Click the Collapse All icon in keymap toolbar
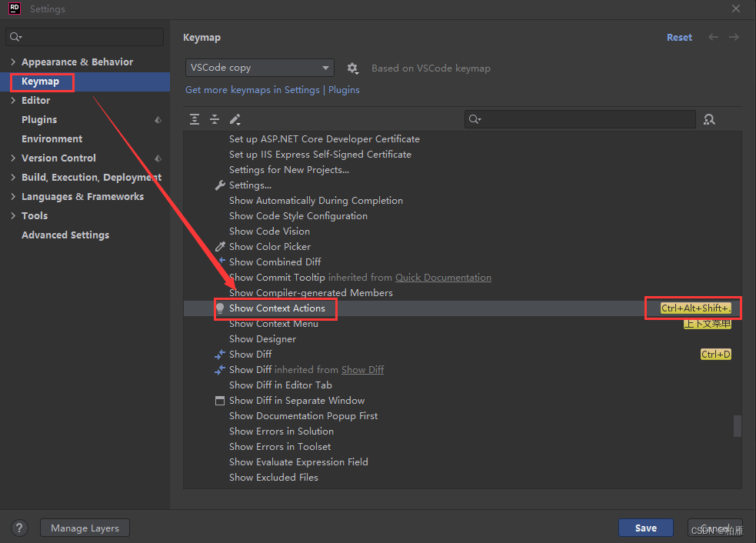 tap(215, 119)
